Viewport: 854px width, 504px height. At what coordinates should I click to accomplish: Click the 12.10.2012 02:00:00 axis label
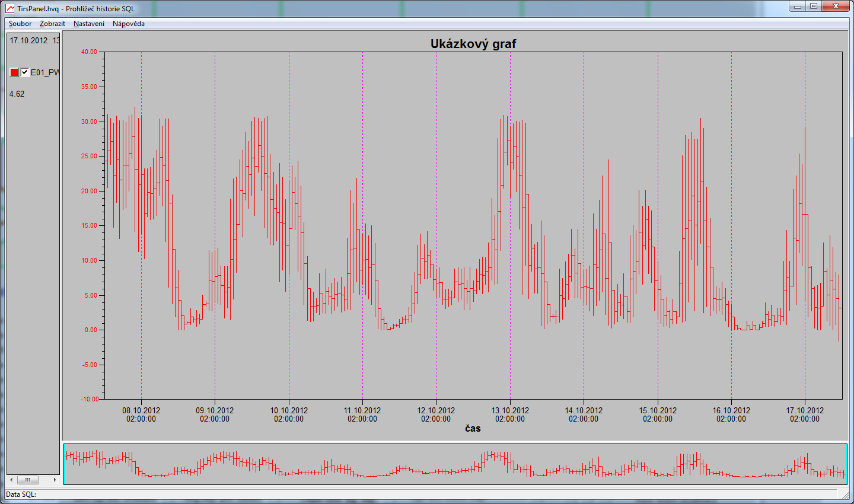coord(436,414)
